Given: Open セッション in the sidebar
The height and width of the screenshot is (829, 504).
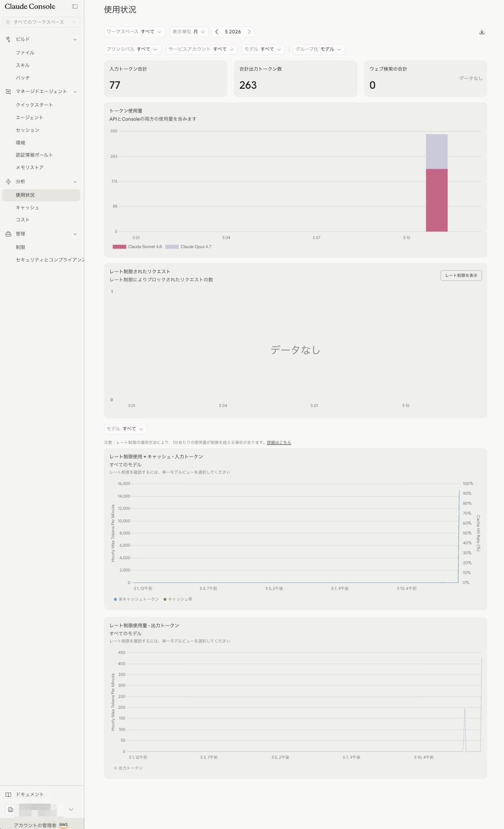Looking at the screenshot, I should tap(27, 130).
